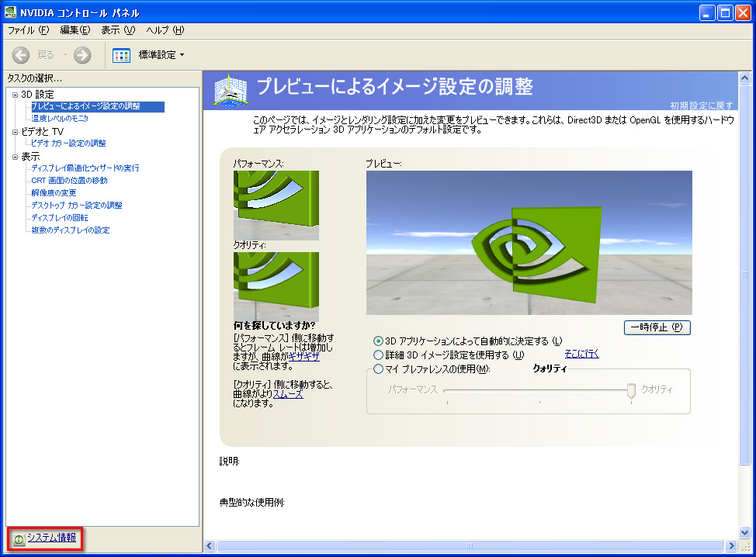756x557 pixels.
Task: Open ディスプレイの回転 tree item
Action: [x=60, y=218]
